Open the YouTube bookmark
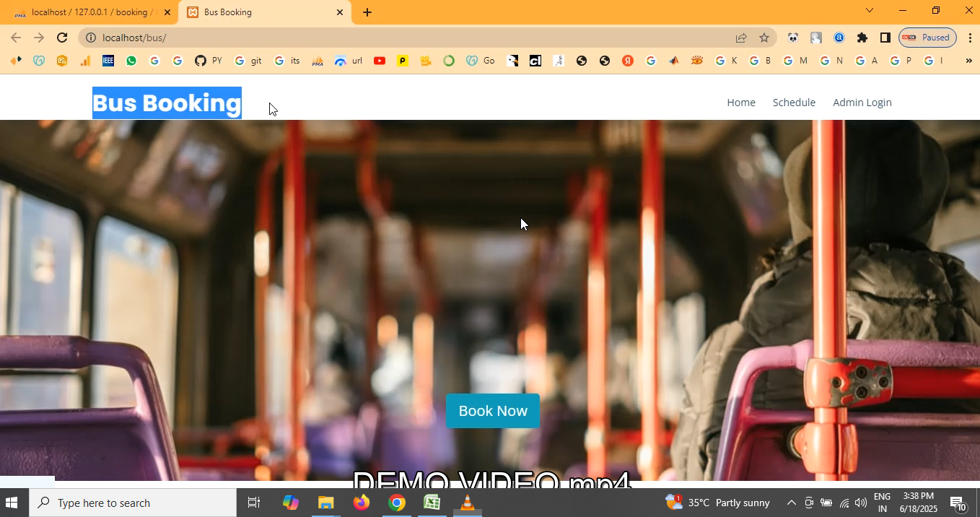The image size is (980, 517). 380,61
